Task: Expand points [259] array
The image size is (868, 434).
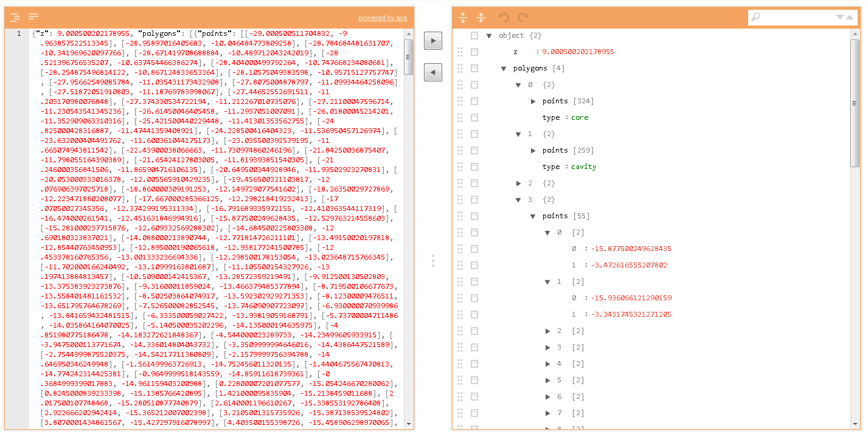Action: (533, 150)
